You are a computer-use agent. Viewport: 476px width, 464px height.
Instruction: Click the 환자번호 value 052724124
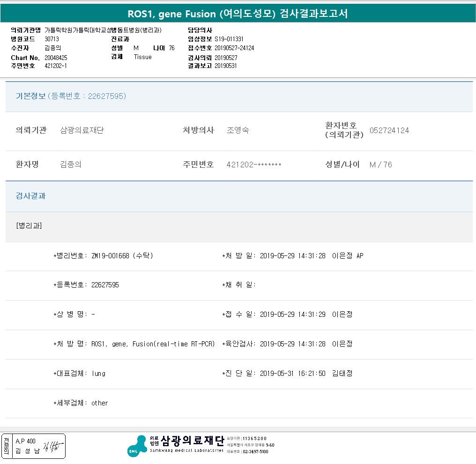coord(389,130)
